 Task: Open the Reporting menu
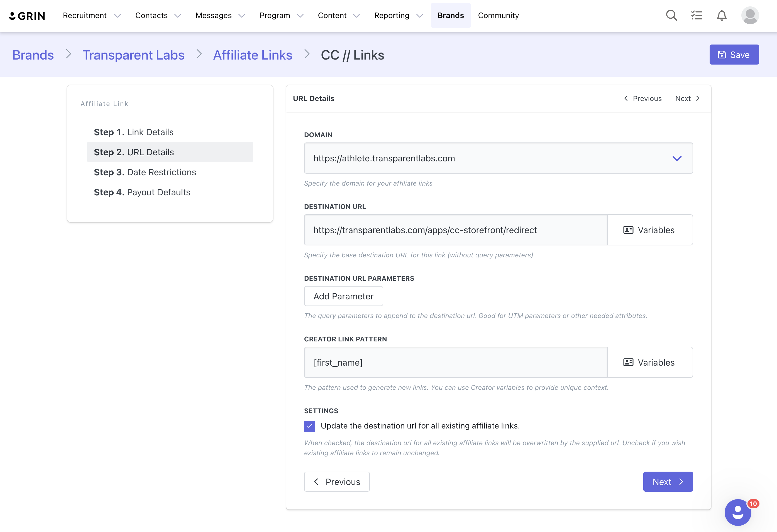pos(392,15)
